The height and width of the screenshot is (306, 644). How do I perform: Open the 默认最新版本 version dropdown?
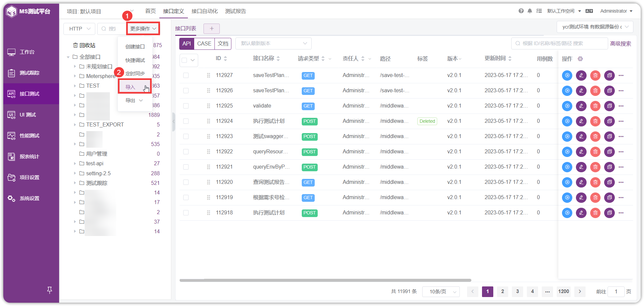click(x=274, y=43)
